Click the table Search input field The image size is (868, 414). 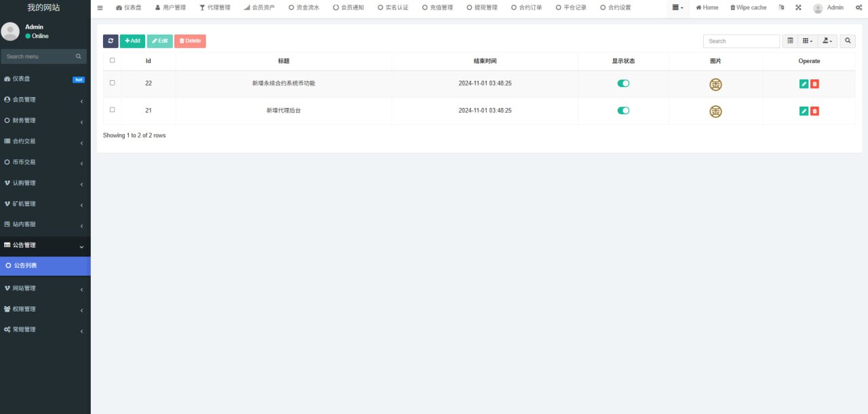coord(741,41)
